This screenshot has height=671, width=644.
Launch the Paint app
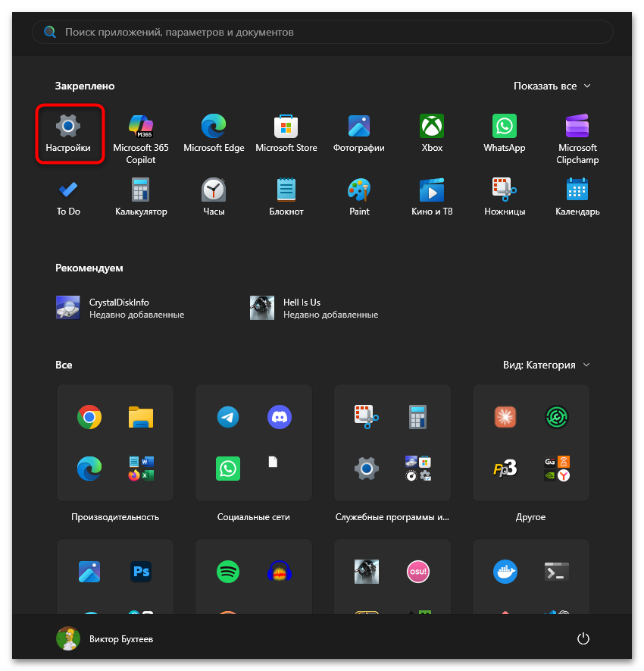(x=359, y=197)
